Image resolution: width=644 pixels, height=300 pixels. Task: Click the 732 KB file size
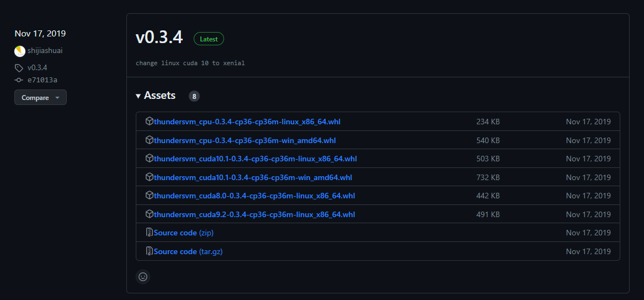point(488,177)
